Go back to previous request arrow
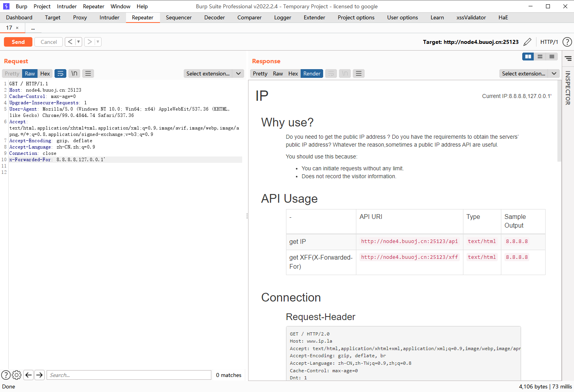The width and height of the screenshot is (574, 392). pyautogui.click(x=70, y=42)
